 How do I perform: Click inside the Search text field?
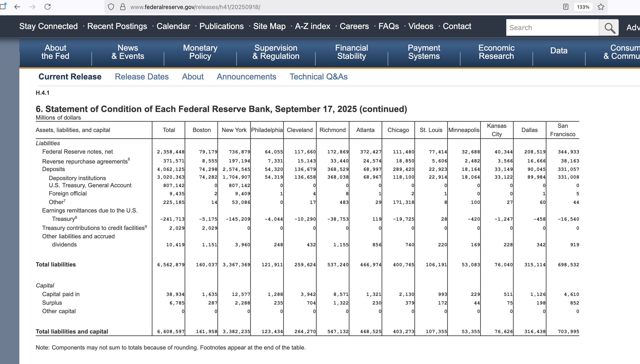[x=552, y=28]
